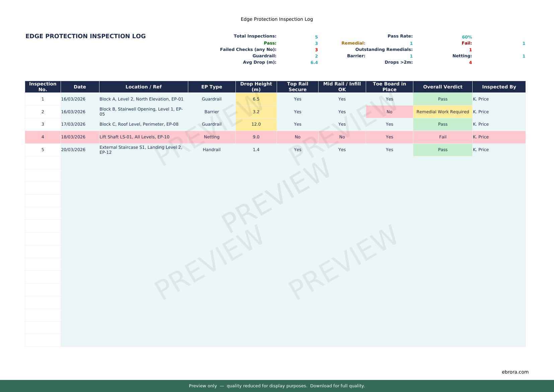
Task: Click the 'Lift Shaft LS-01, All Levels, EP-10' cell
Action: (134, 137)
